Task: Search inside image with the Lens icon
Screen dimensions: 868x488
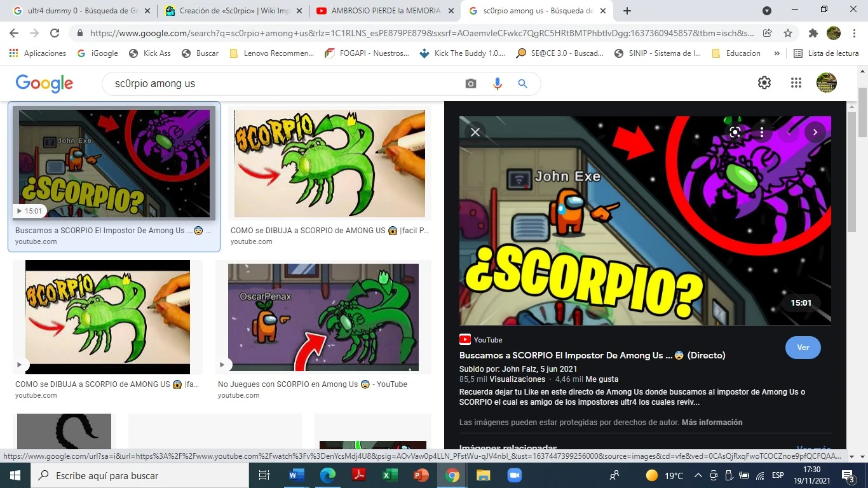Action: coord(735,132)
